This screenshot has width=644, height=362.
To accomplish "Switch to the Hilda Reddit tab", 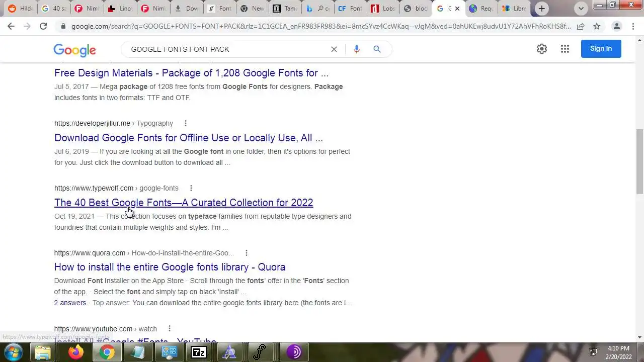I will coord(20,9).
